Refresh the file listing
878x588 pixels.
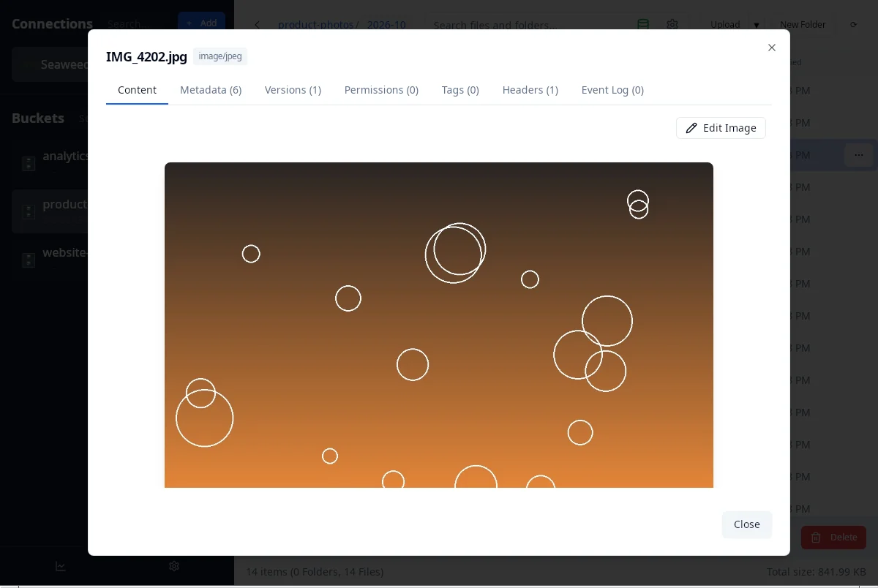click(853, 25)
